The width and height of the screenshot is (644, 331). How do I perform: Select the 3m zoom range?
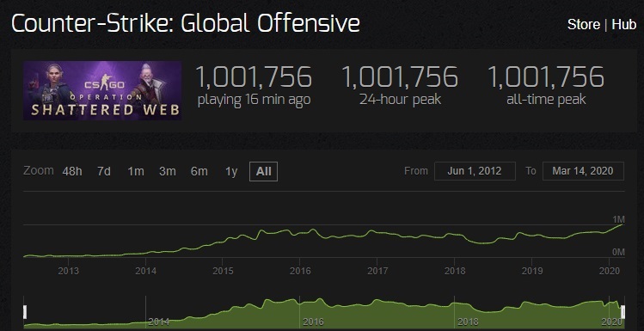167,171
